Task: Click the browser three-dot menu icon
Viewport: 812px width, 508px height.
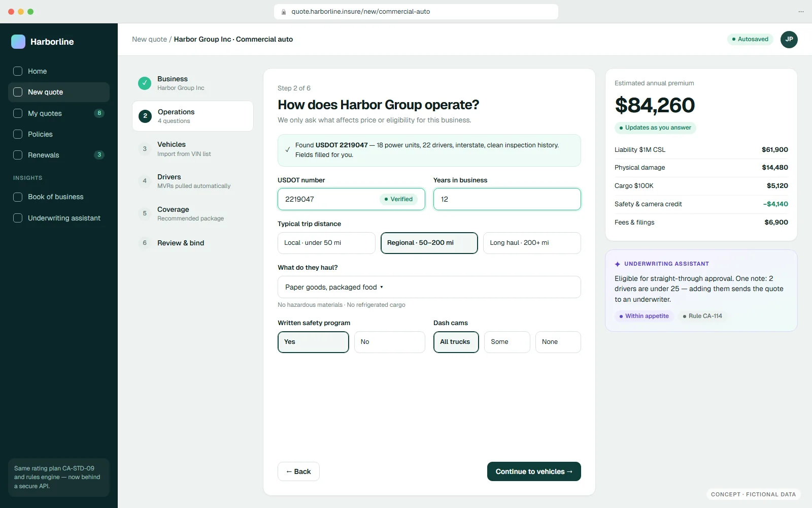Action: 801,12
